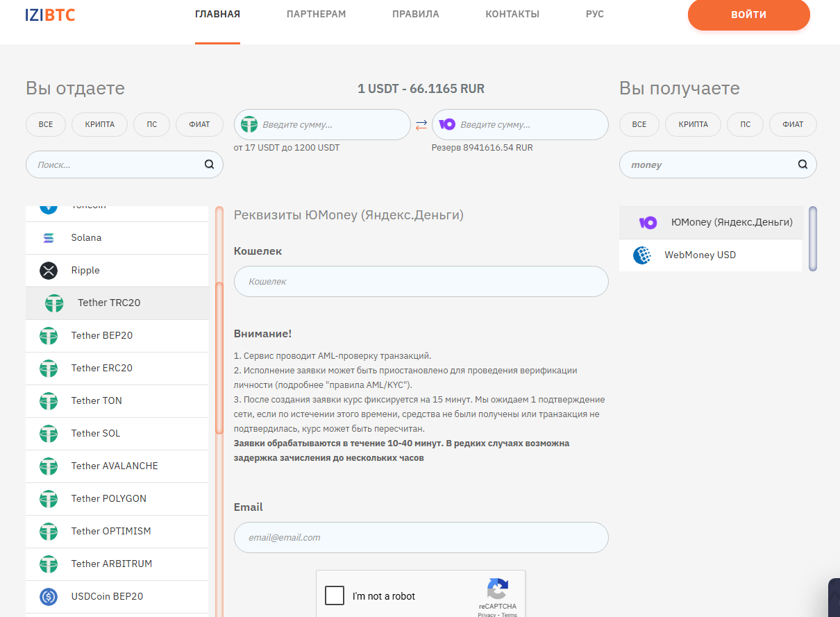Viewport: 840px width, 617px height.
Task: Click the Tether BEP20 icon
Action: [x=49, y=336]
